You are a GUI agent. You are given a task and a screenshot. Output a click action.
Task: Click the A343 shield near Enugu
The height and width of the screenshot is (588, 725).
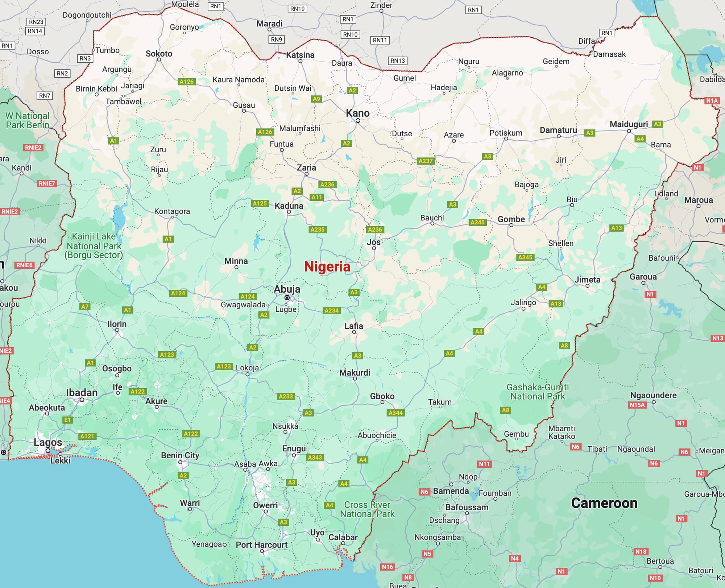tap(315, 457)
